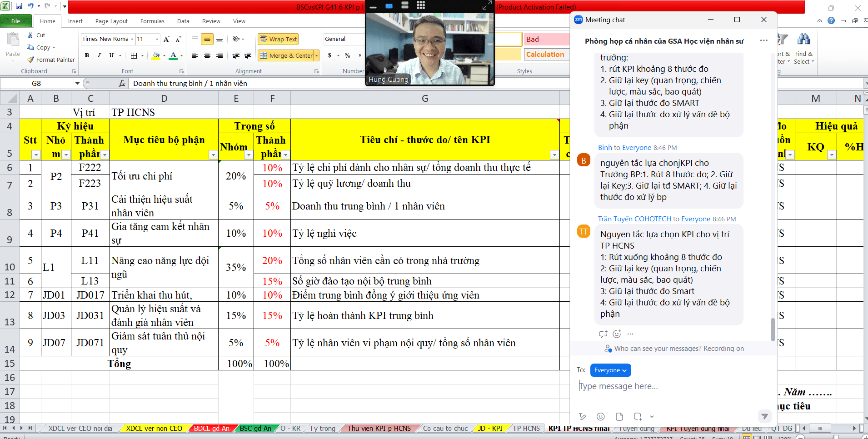Screen dimensions: 868x439
Task: Open the File tab
Action: [x=16, y=21]
